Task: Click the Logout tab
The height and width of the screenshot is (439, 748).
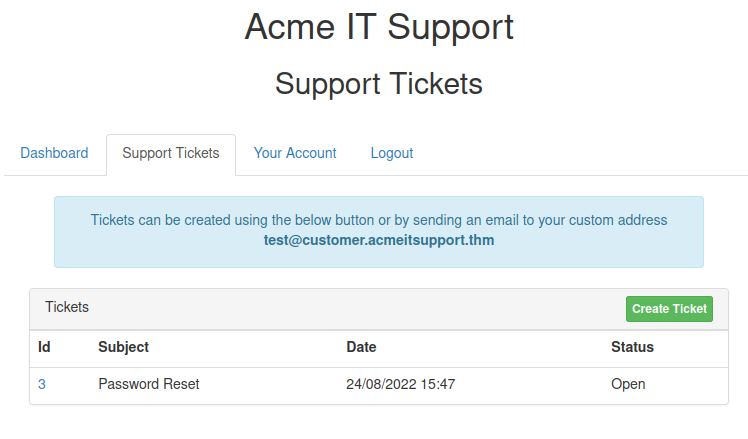Action: click(x=392, y=153)
